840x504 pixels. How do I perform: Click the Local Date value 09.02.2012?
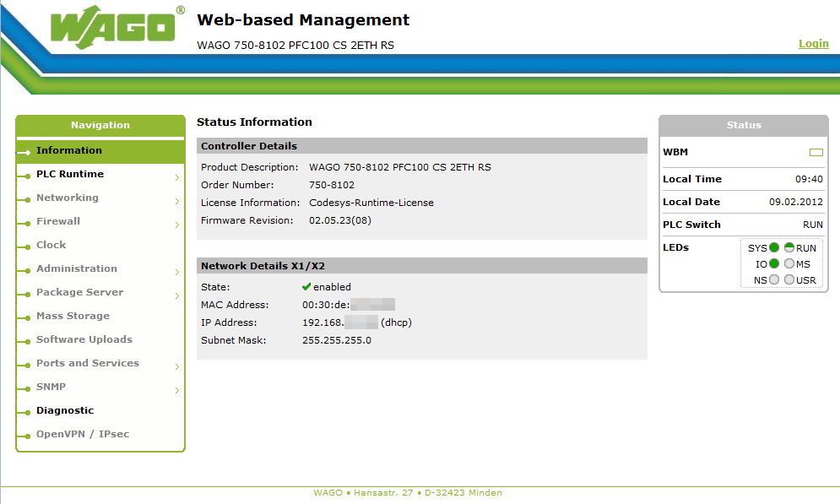click(796, 202)
